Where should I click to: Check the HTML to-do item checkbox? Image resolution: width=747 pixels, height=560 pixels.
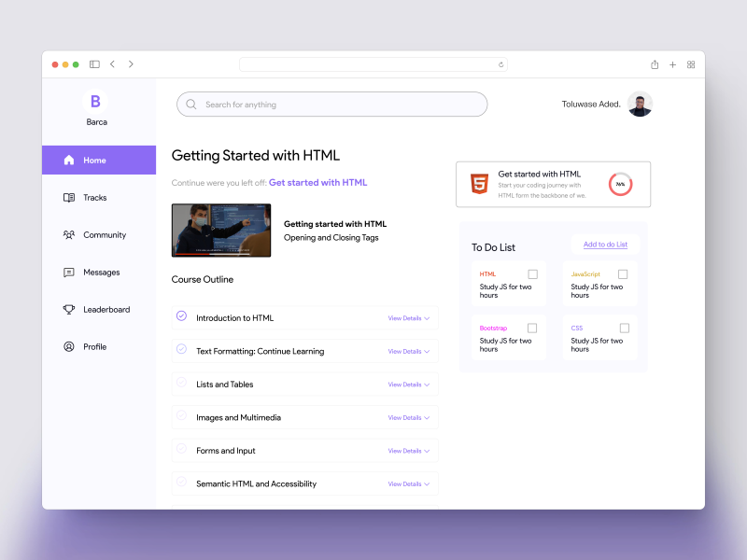(532, 274)
